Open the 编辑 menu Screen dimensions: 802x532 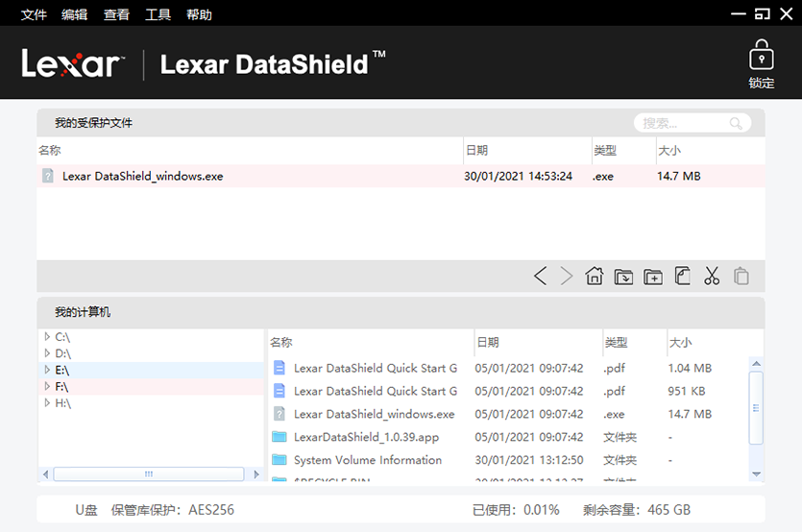coord(75,14)
